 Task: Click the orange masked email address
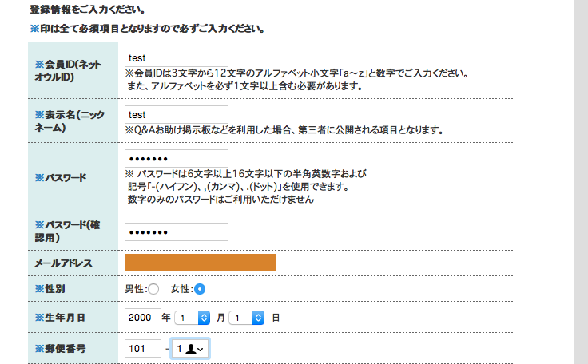pyautogui.click(x=201, y=263)
